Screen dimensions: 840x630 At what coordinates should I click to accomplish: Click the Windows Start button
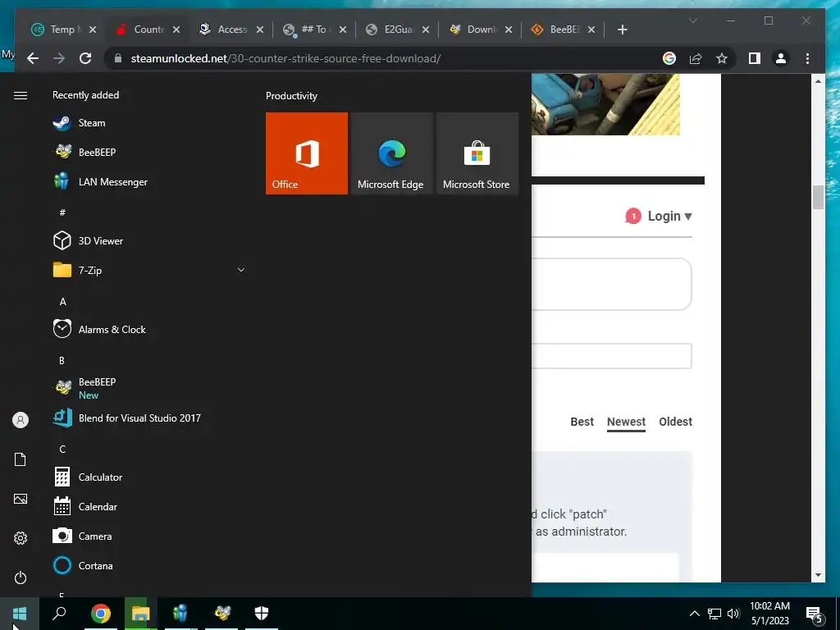point(20,614)
